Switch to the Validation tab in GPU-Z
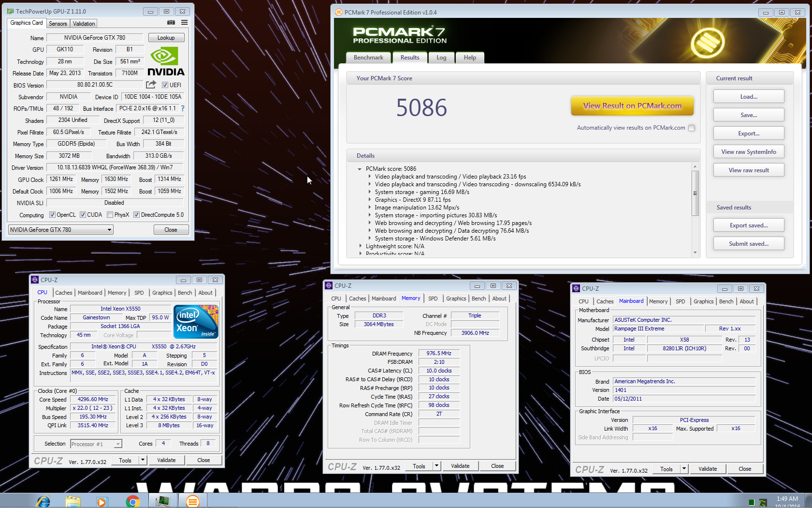 coord(84,24)
